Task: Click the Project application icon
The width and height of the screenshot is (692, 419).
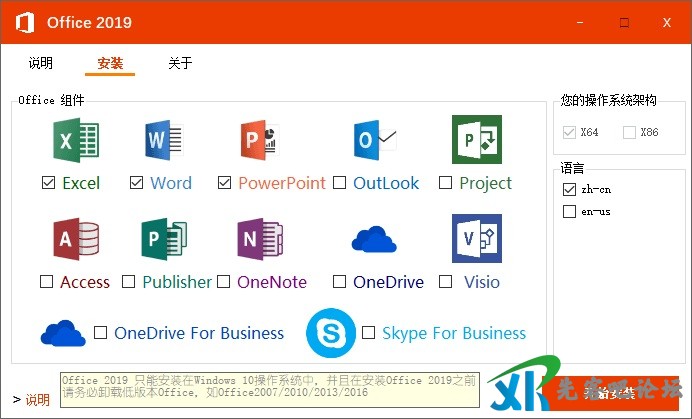Action: pos(476,140)
